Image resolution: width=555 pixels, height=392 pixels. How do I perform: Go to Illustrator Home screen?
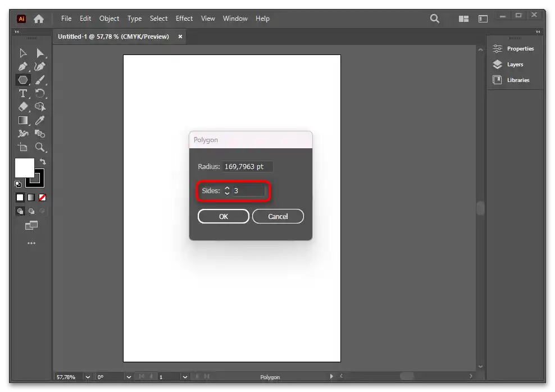pos(39,19)
